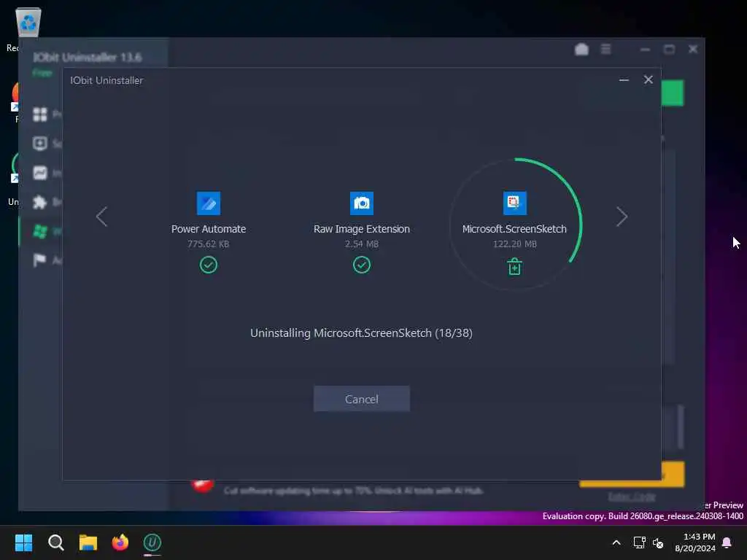This screenshot has height=560, width=747.
Task: Show next apps with right arrow
Action: pos(622,217)
